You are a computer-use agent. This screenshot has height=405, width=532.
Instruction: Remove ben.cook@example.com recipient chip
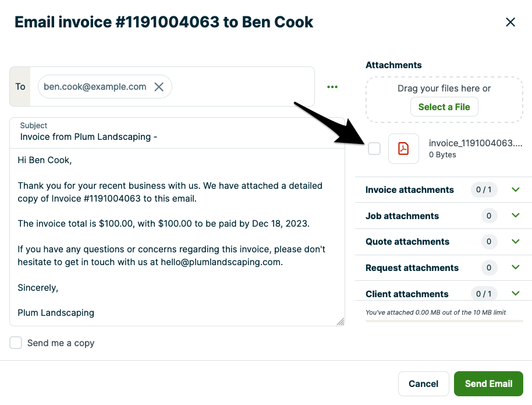159,87
